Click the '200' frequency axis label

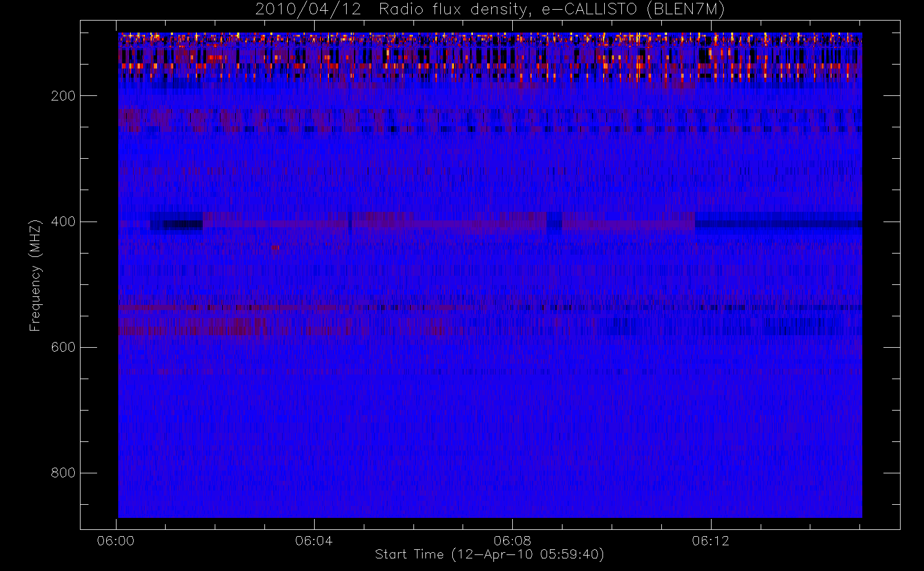coord(63,96)
